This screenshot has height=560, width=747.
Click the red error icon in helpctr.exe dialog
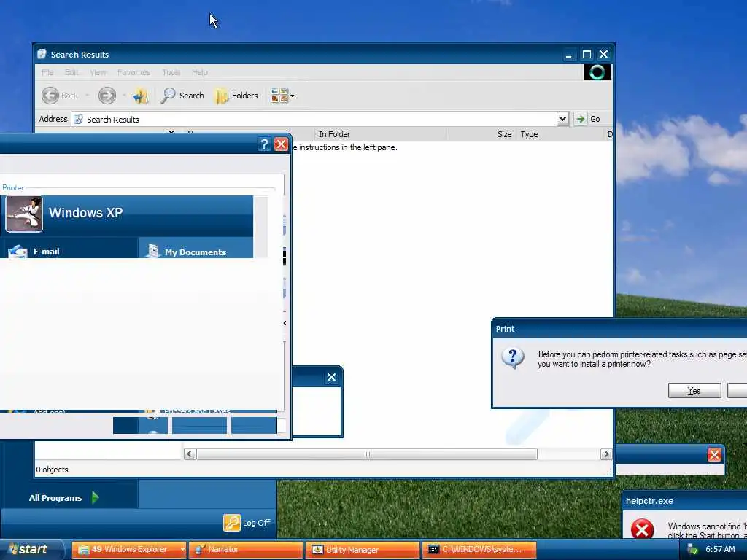(642, 529)
